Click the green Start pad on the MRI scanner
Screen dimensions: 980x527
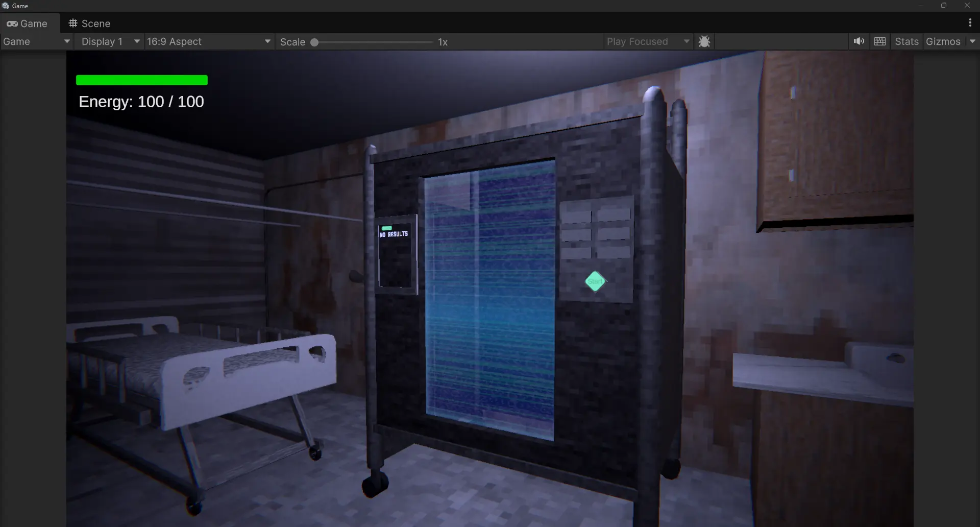595,281
